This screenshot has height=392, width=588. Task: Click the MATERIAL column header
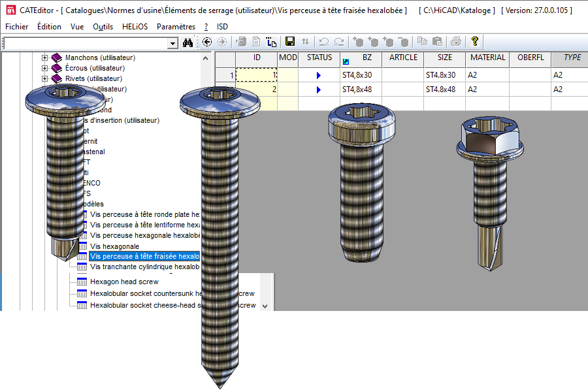[x=488, y=57]
